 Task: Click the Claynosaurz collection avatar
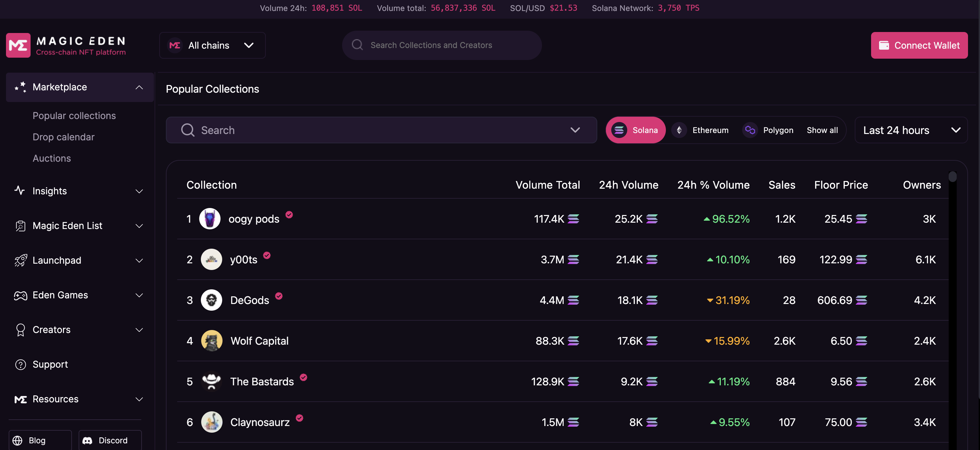211,422
